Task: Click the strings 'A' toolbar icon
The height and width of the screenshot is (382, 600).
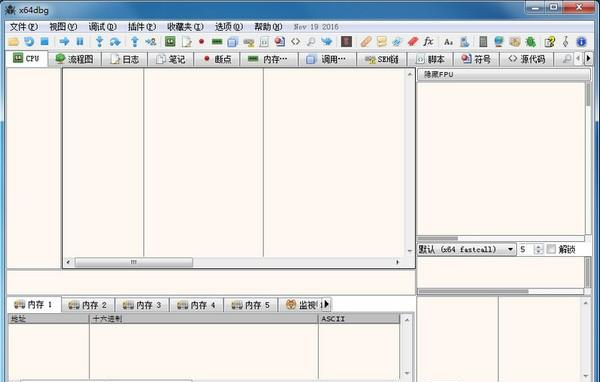Action: click(448, 42)
